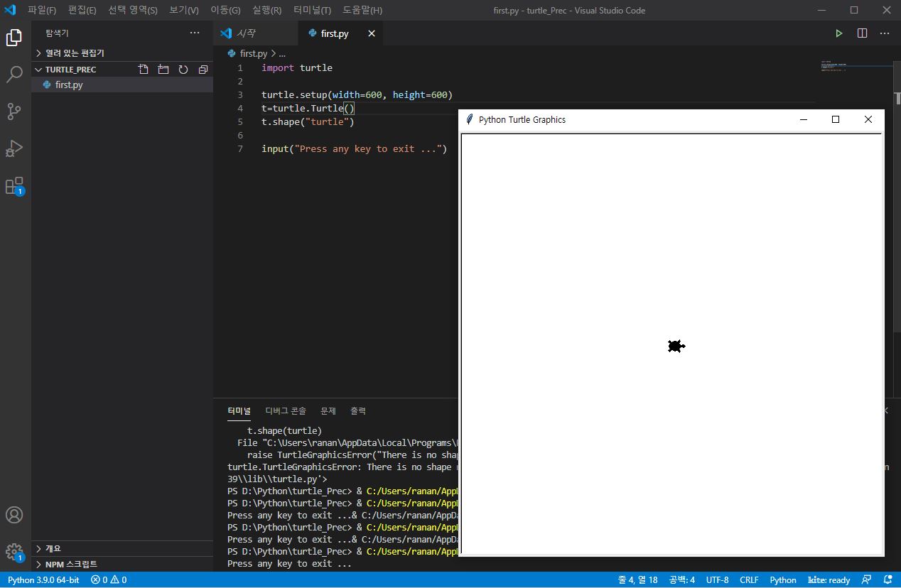Close the first.py editor tab
901x588 pixels.
(371, 33)
